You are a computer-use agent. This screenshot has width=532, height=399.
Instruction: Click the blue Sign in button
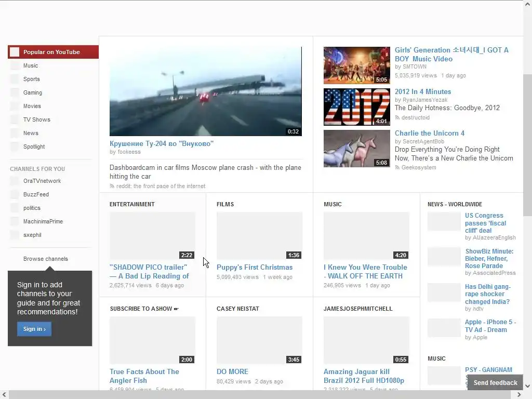point(34,329)
